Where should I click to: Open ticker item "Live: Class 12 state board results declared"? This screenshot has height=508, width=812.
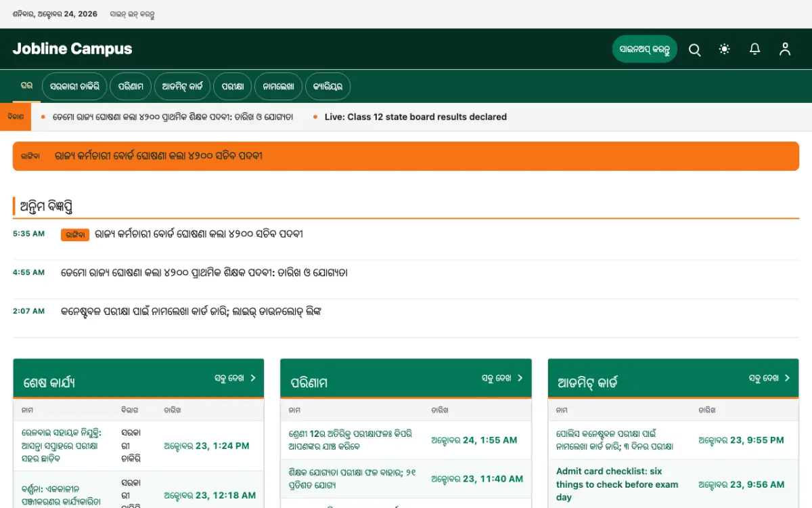point(415,117)
